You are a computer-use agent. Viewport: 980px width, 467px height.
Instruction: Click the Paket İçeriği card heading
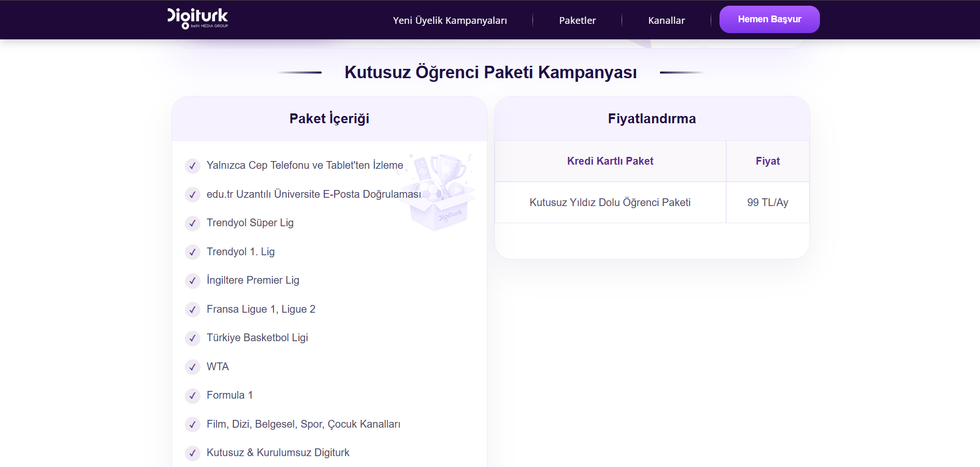[329, 119]
